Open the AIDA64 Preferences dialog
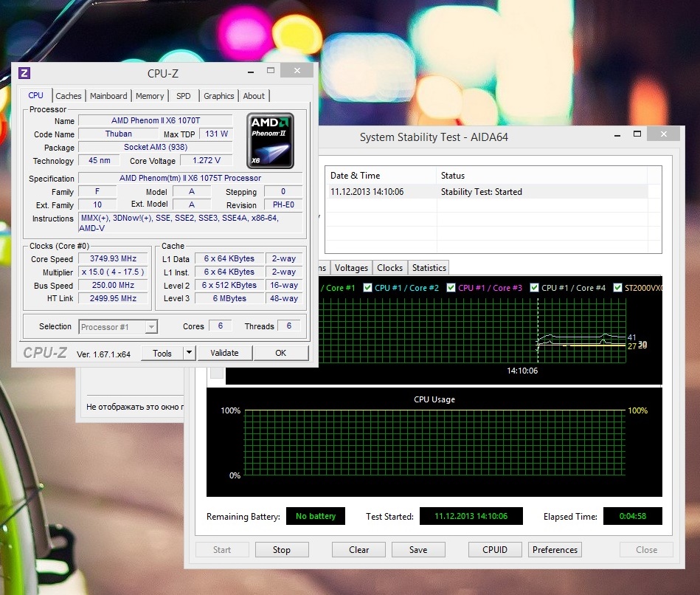 pyautogui.click(x=555, y=550)
